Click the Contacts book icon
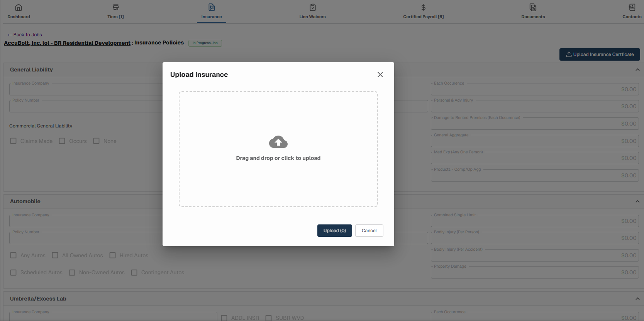The image size is (644, 321). click(632, 7)
